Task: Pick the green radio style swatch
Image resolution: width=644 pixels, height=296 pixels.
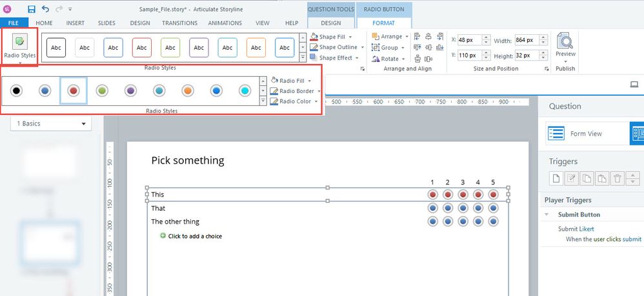Action: [102, 90]
